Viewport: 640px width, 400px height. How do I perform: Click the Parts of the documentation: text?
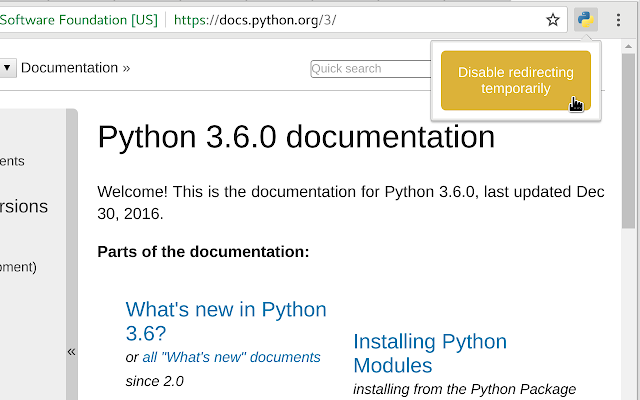(x=203, y=252)
